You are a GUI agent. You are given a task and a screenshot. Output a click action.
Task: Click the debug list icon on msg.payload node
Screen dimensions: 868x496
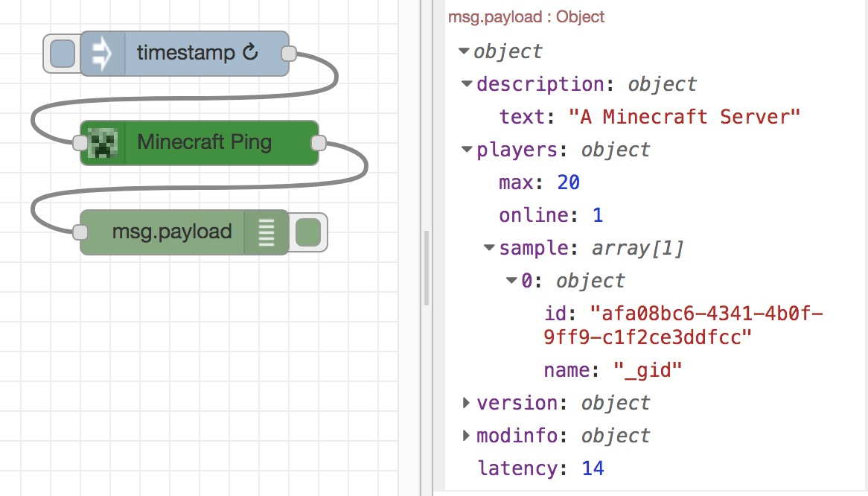click(267, 232)
